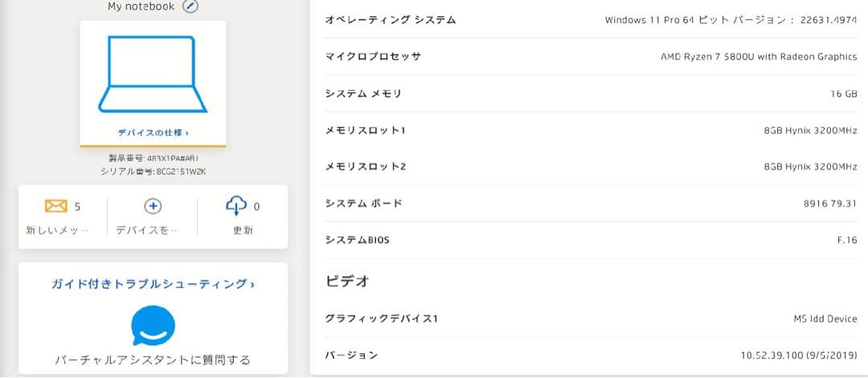The image size is (868, 378).
Task: Click the 製品番号 product number text
Action: (x=153, y=158)
